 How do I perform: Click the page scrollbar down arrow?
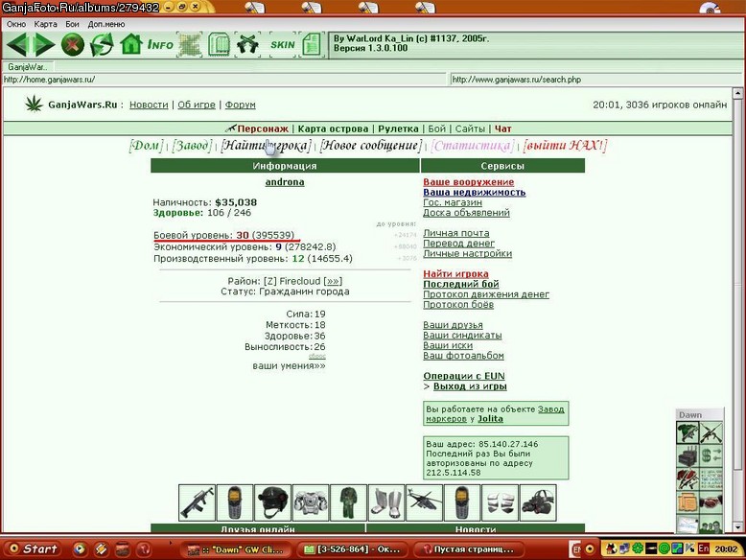(737, 526)
